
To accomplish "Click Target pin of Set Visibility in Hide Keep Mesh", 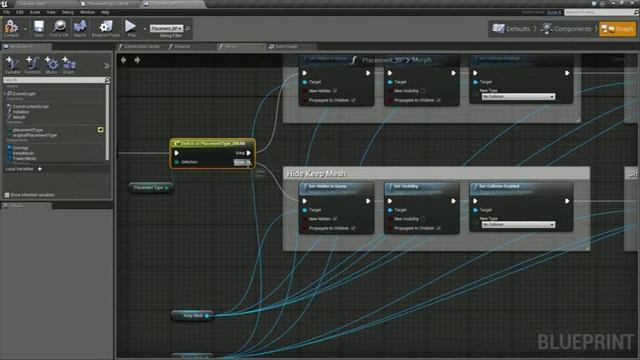I will [390, 210].
